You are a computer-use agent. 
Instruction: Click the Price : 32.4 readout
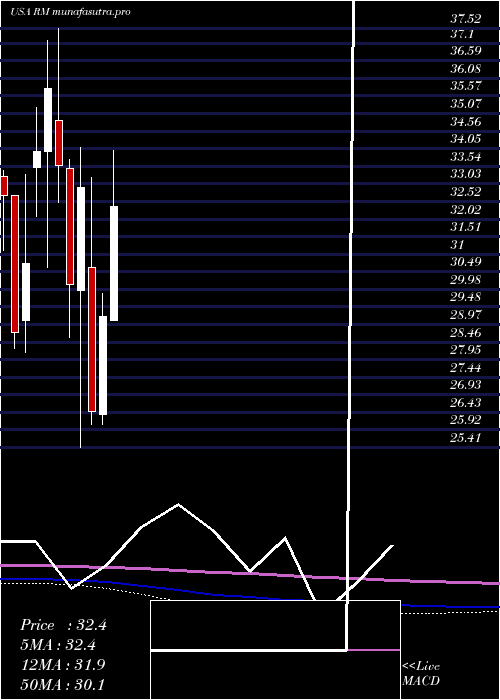[63, 625]
